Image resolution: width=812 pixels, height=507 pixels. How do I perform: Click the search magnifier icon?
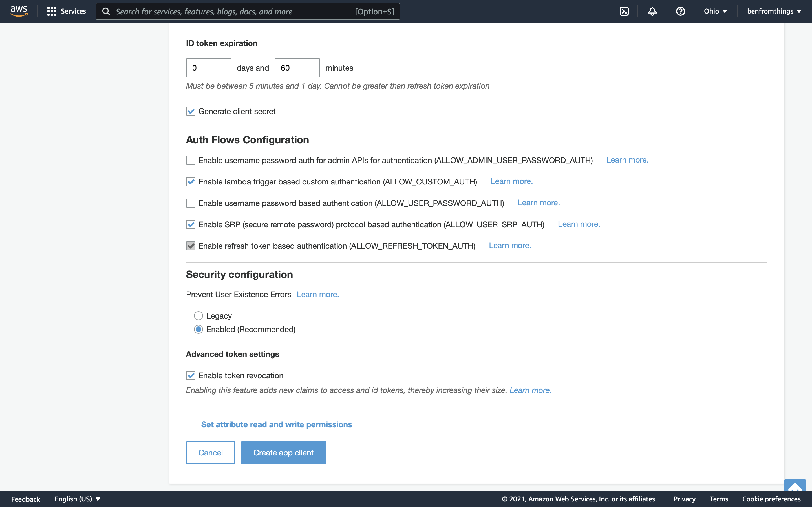(106, 11)
